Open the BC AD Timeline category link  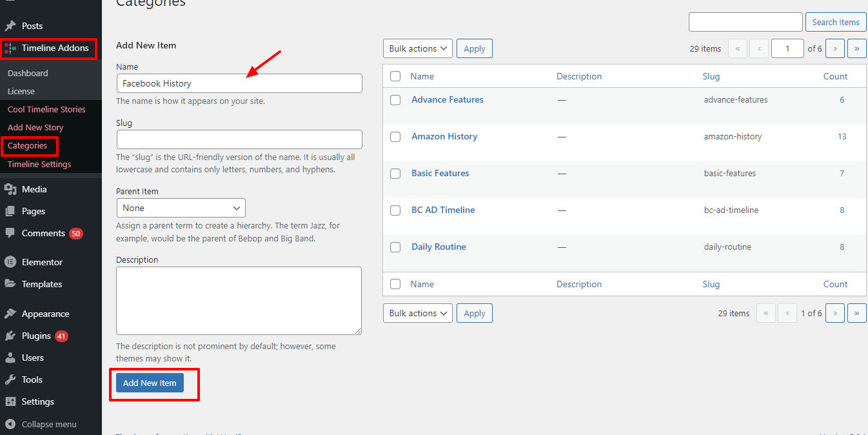(x=443, y=210)
